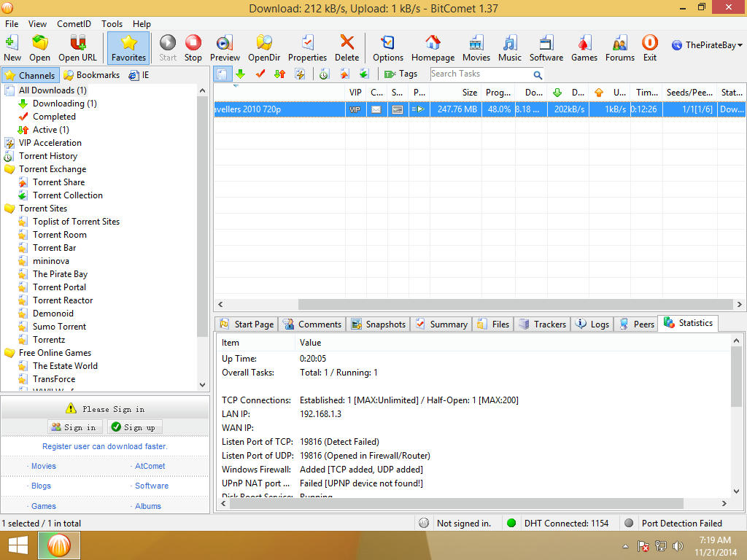This screenshot has width=747, height=560.
Task: Switch to the Channels tab
Action: pos(31,75)
